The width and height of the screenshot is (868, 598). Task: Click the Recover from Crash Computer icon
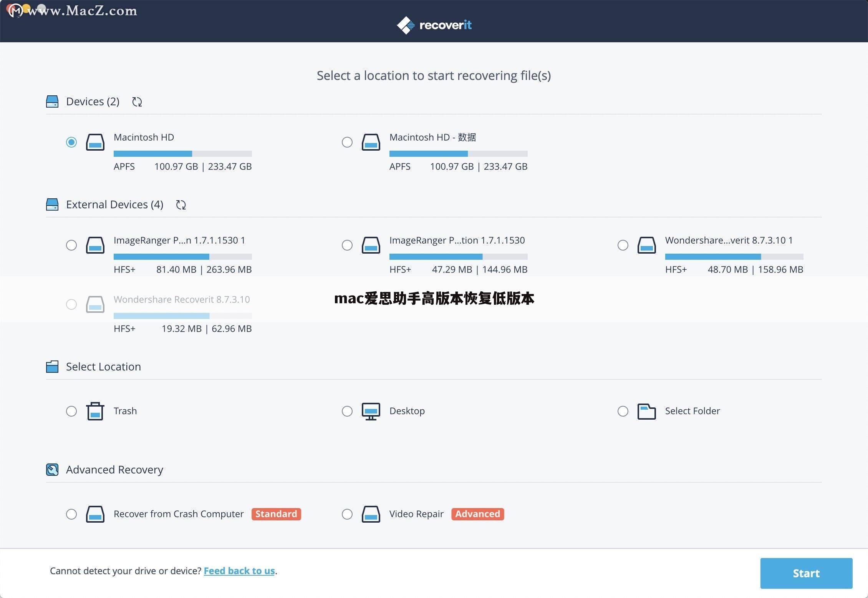(95, 514)
